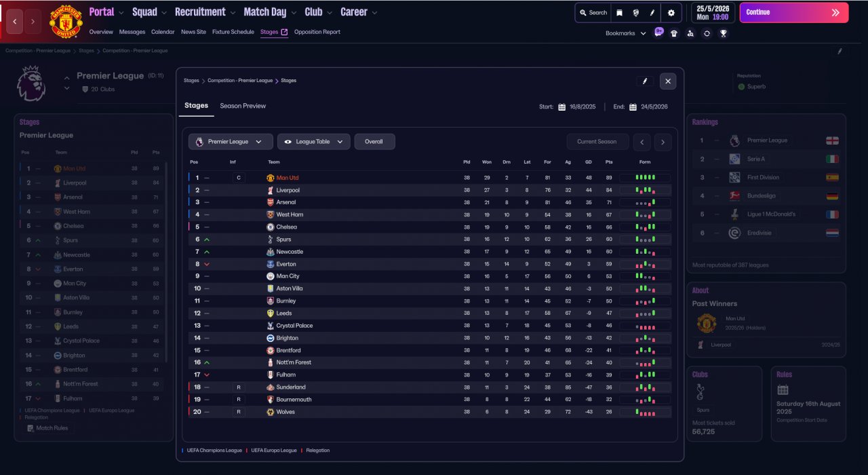868x475 pixels.
Task: Click the pencil edit icon in dialog header
Action: click(x=645, y=81)
